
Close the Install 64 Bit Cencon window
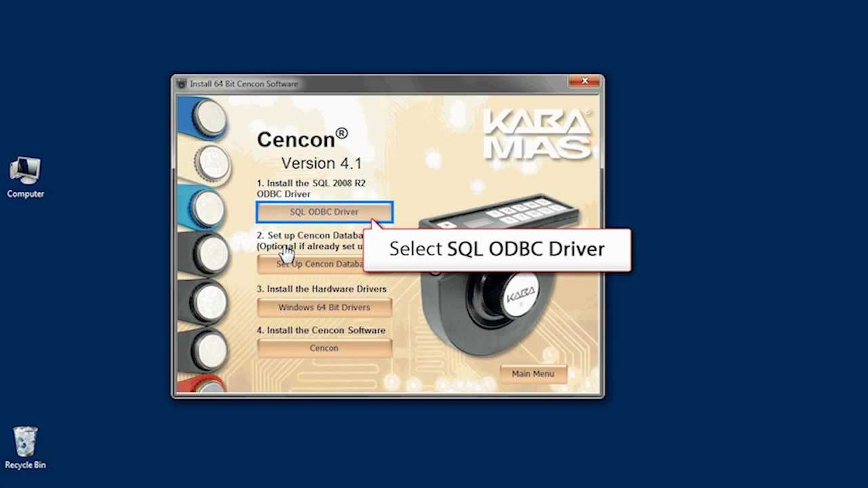click(584, 81)
